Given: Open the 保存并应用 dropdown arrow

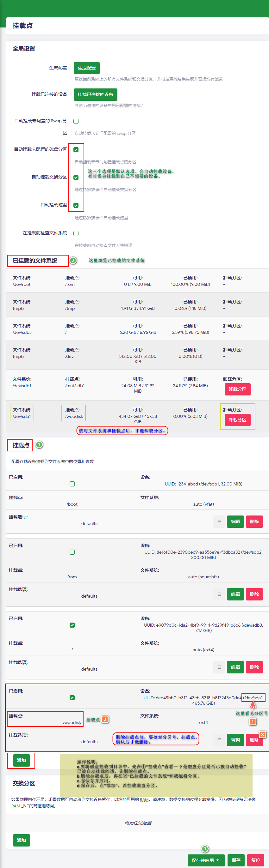Looking at the screenshot, I should tap(218, 860).
